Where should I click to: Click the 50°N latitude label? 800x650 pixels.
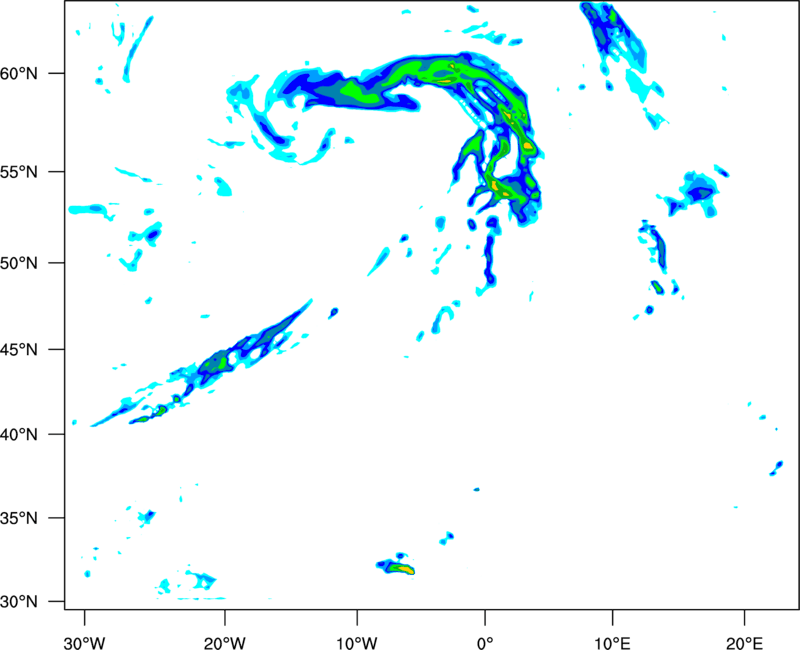pos(18,263)
